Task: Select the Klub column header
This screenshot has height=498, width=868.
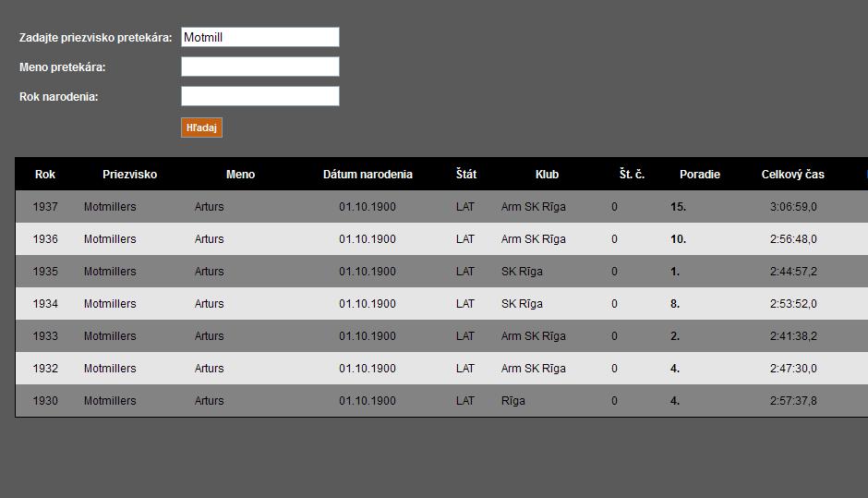Action: click(547, 175)
